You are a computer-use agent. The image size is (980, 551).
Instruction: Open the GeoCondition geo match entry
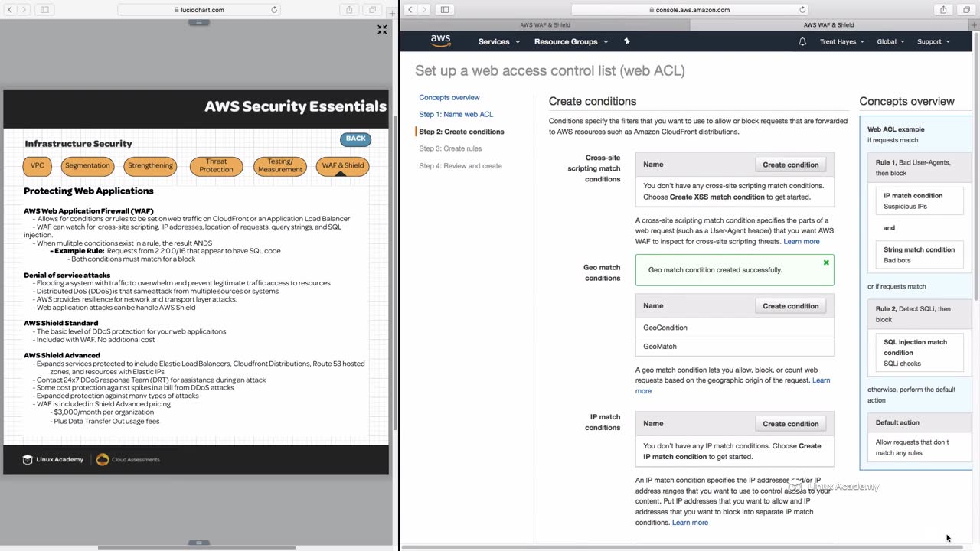click(665, 328)
